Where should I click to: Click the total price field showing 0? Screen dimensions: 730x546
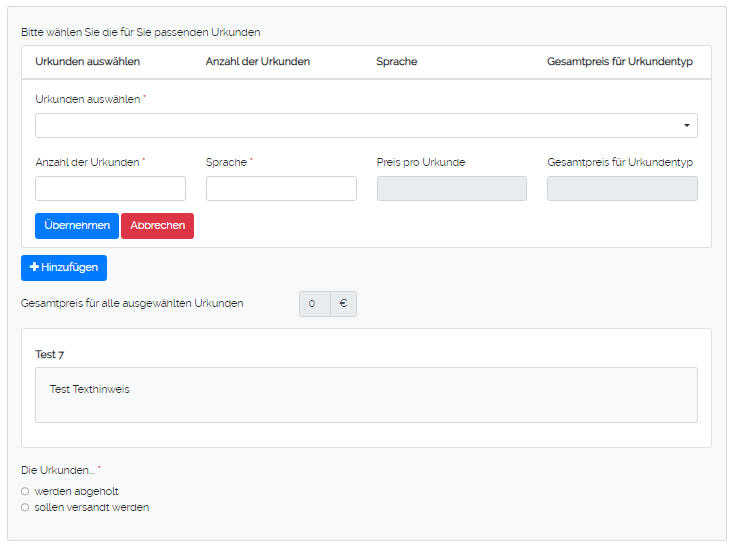[314, 304]
